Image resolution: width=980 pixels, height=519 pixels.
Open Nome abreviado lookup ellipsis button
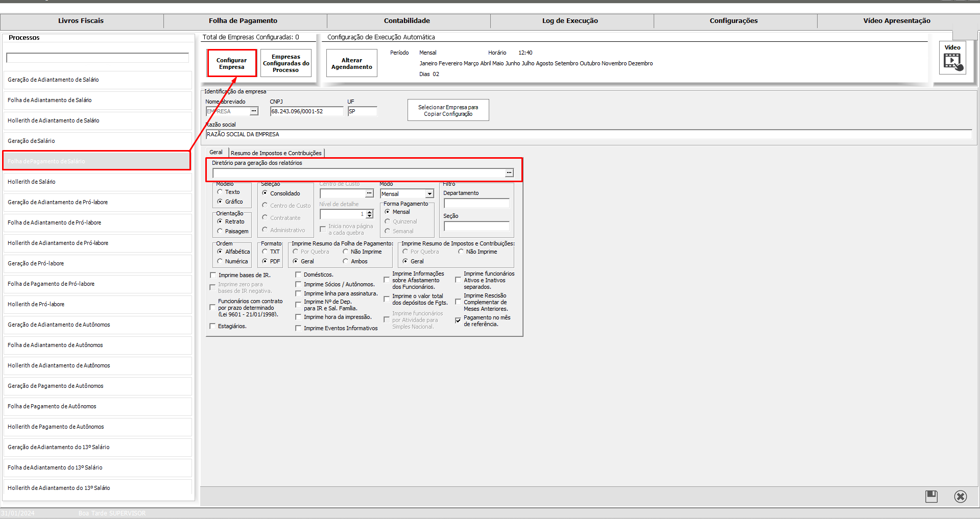coord(254,111)
